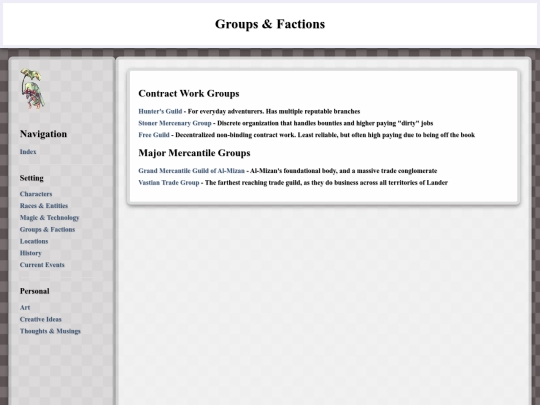This screenshot has width=540, height=405.
Task: Open Grand Mercantile Guild of Al-Mizan
Action: tap(191, 171)
